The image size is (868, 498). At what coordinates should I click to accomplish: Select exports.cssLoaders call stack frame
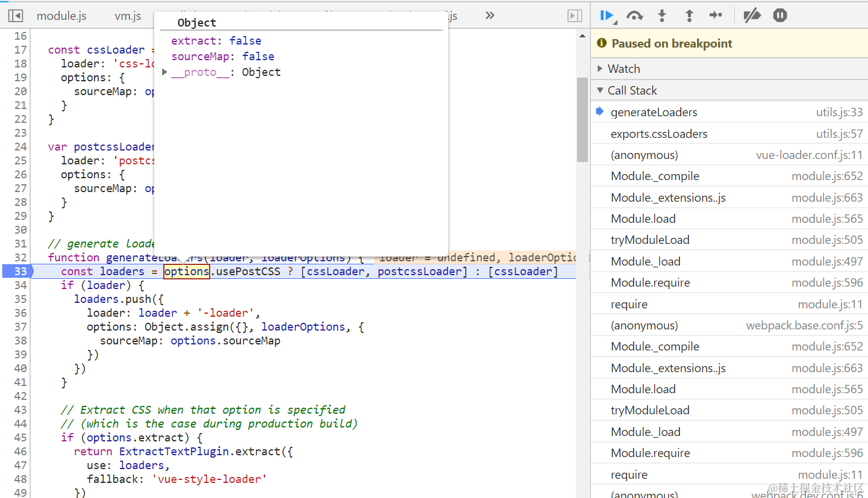[729, 134]
